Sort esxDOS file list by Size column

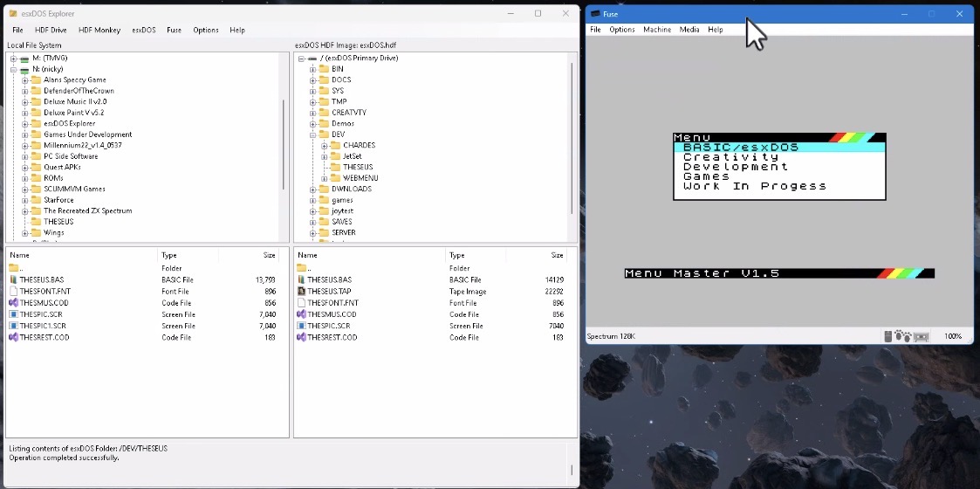535,255
